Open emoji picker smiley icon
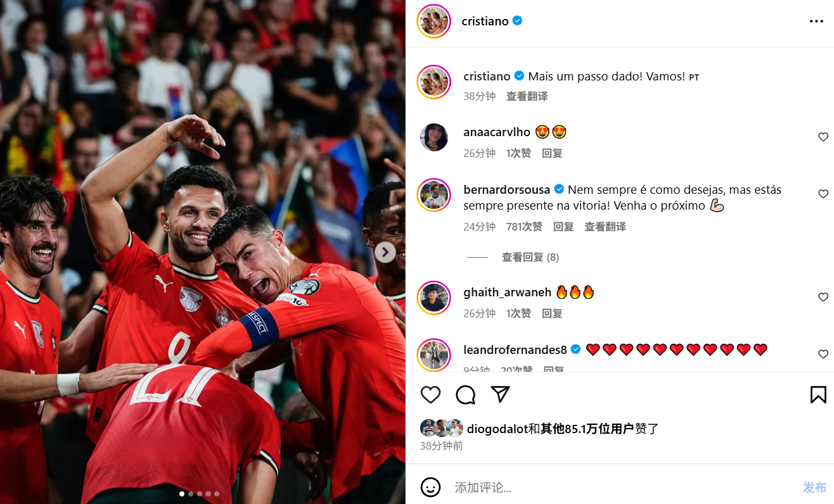834x504 pixels. (430, 487)
